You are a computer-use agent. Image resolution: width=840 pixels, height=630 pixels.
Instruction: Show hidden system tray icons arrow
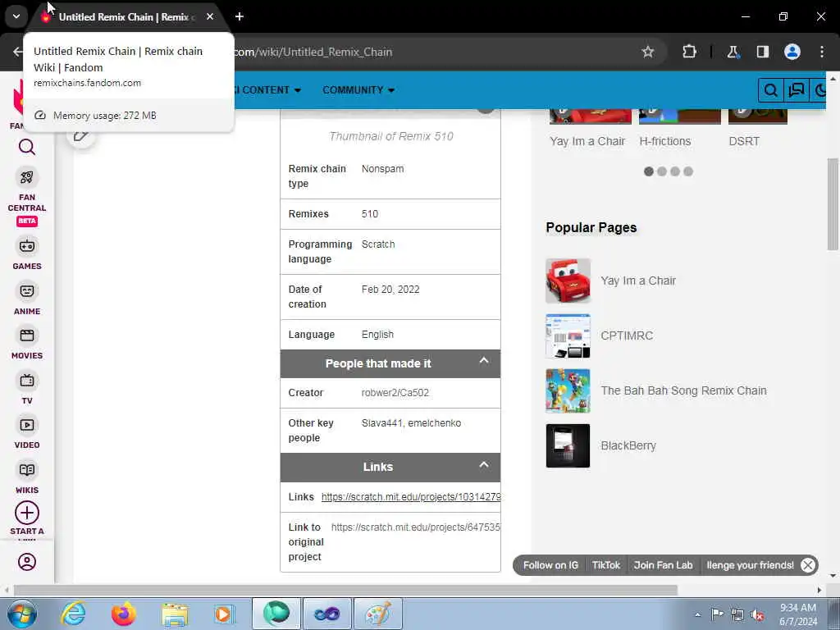tap(697, 615)
